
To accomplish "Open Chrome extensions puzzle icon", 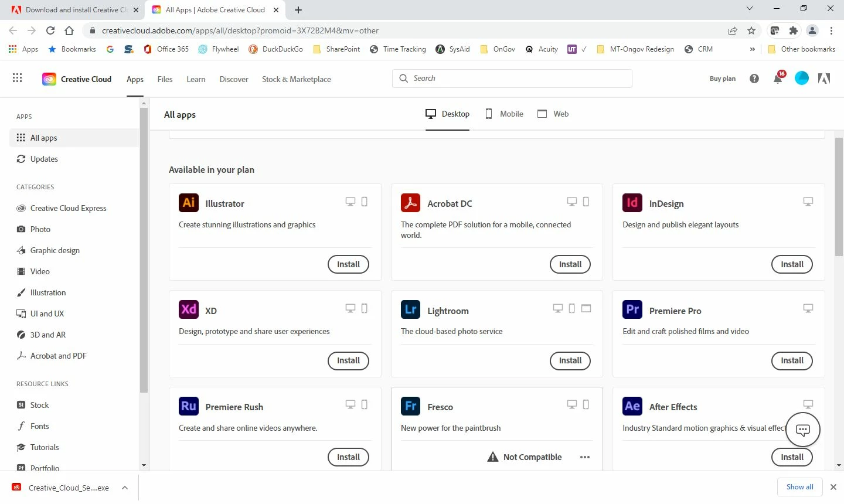I will point(794,30).
